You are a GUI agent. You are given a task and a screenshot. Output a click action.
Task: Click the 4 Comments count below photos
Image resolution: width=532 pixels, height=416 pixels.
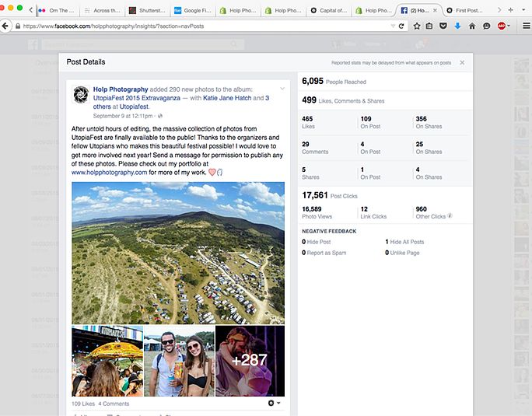(114, 404)
